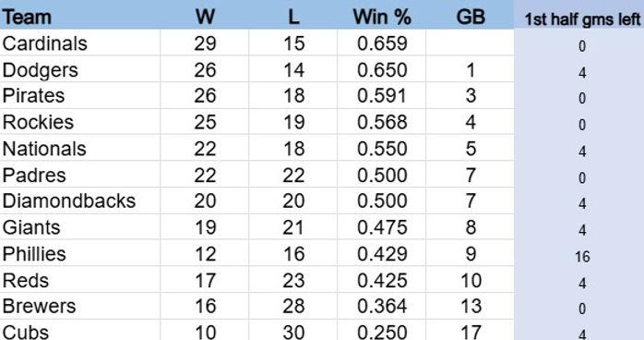The image size is (644, 340).
Task: Click the Giants win percentage 0.475
Action: point(382,227)
